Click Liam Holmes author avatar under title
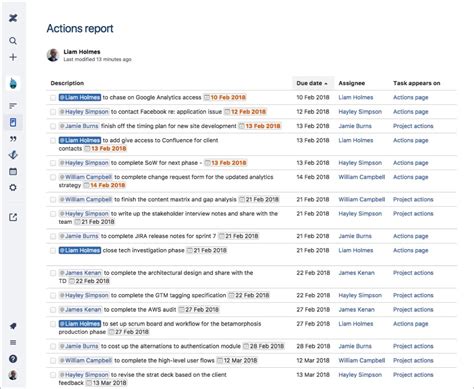Screen dimensions: 474x389 (x=53, y=55)
